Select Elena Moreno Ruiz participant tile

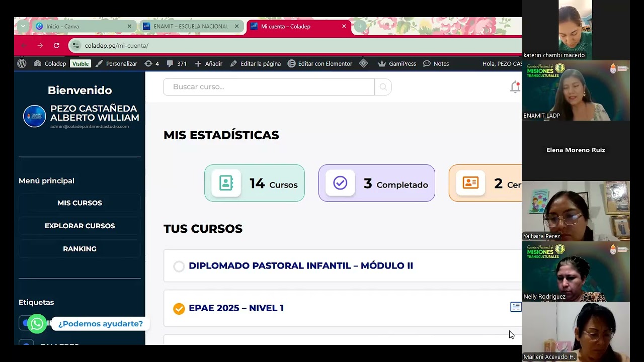(x=576, y=151)
